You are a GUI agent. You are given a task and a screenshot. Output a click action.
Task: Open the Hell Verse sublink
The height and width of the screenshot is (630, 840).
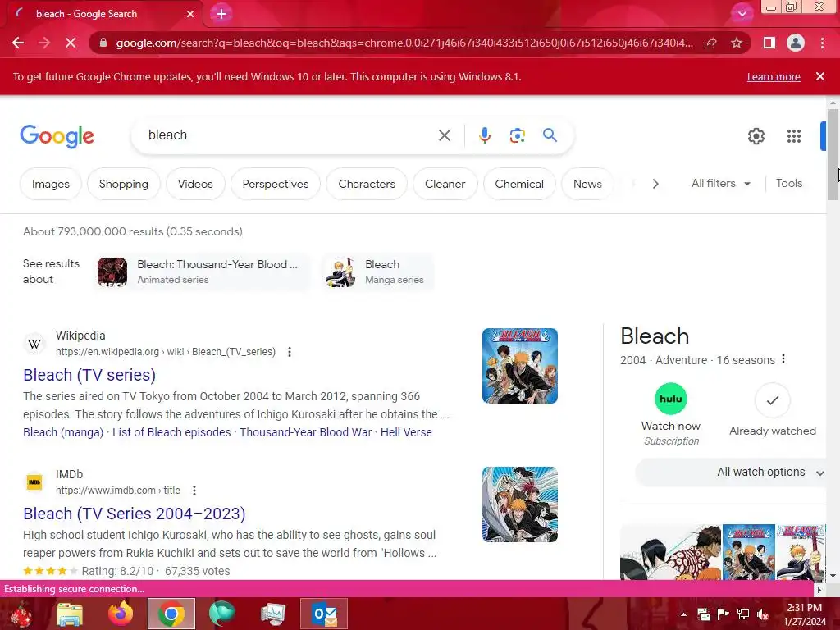406,432
